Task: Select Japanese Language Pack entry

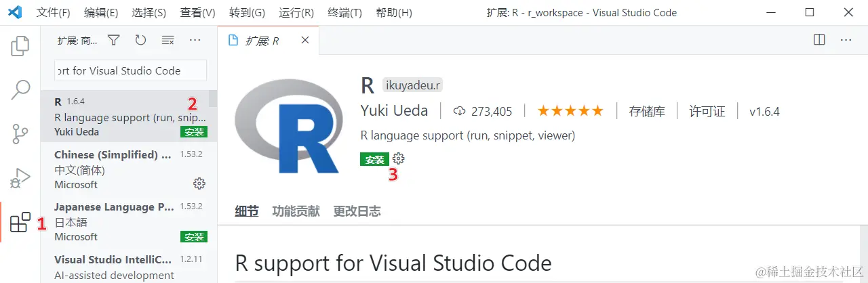Action: [129, 221]
